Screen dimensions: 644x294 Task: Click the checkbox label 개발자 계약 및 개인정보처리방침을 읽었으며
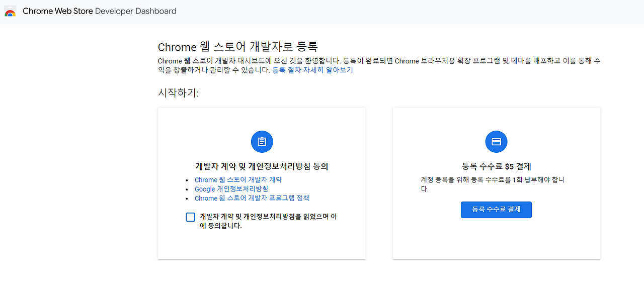click(x=268, y=221)
